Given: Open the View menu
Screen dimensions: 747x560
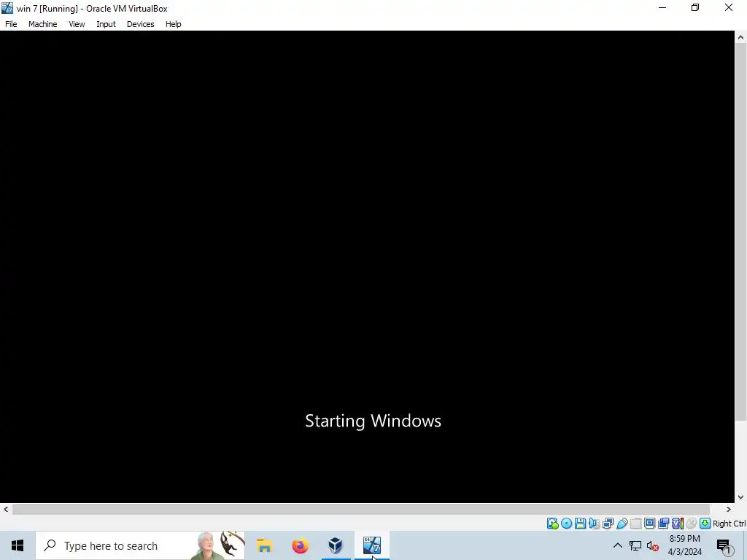Looking at the screenshot, I should 77,24.
